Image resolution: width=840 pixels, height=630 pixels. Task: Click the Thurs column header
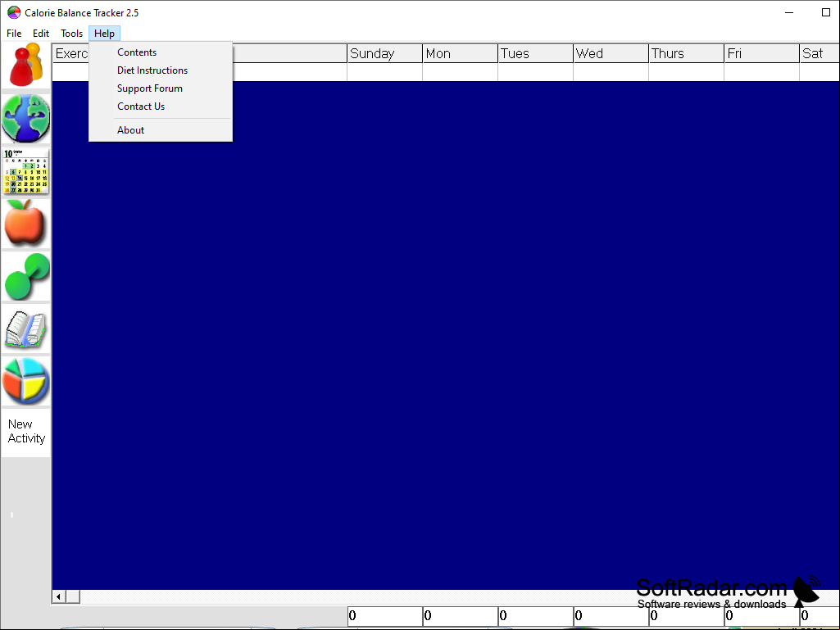pyautogui.click(x=686, y=53)
